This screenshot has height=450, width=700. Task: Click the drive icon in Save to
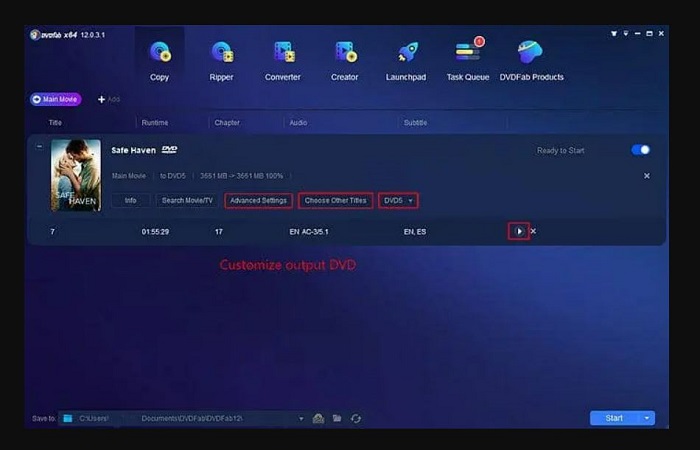click(x=68, y=418)
